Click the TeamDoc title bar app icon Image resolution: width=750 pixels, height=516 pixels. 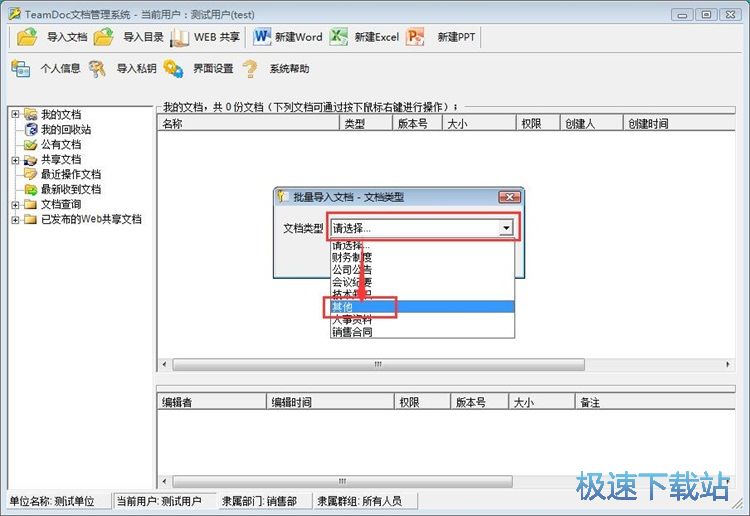pos(14,14)
